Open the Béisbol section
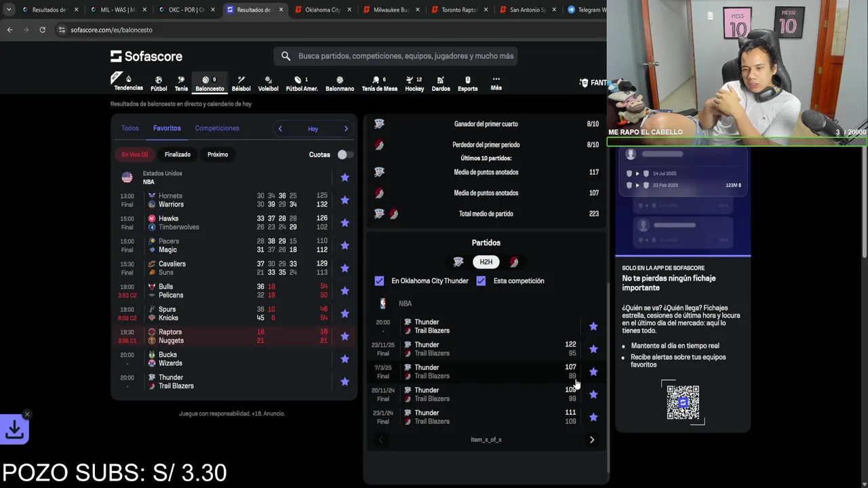This screenshot has width=868, height=488. (x=241, y=83)
